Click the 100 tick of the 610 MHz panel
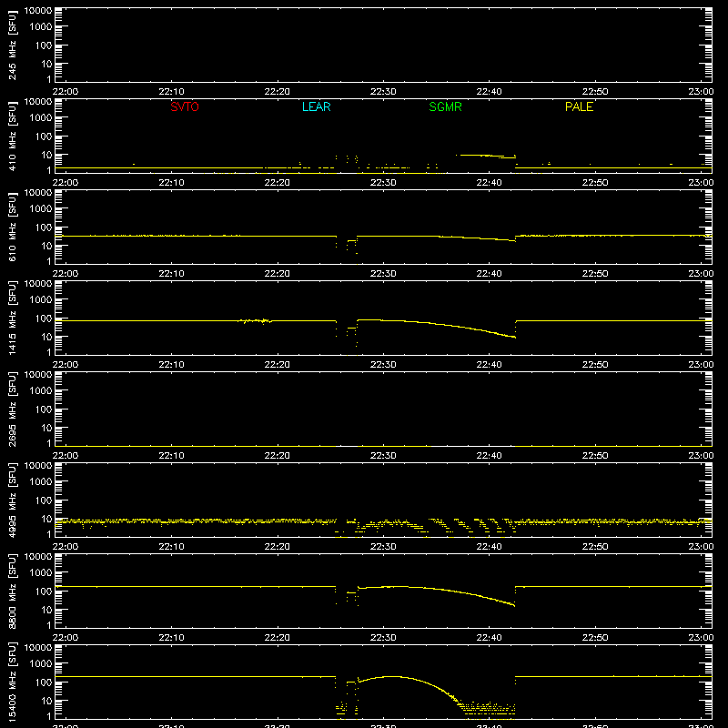Screen dimensions: 728x728 (x=44, y=227)
